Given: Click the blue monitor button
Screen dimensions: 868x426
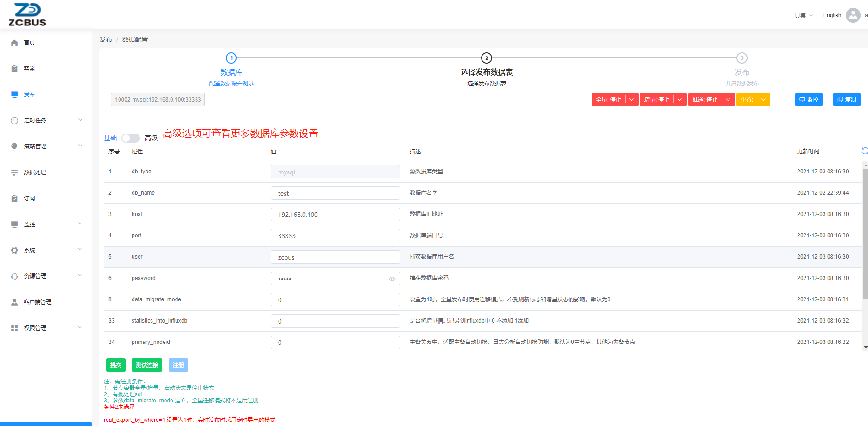Looking at the screenshot, I should (809, 100).
